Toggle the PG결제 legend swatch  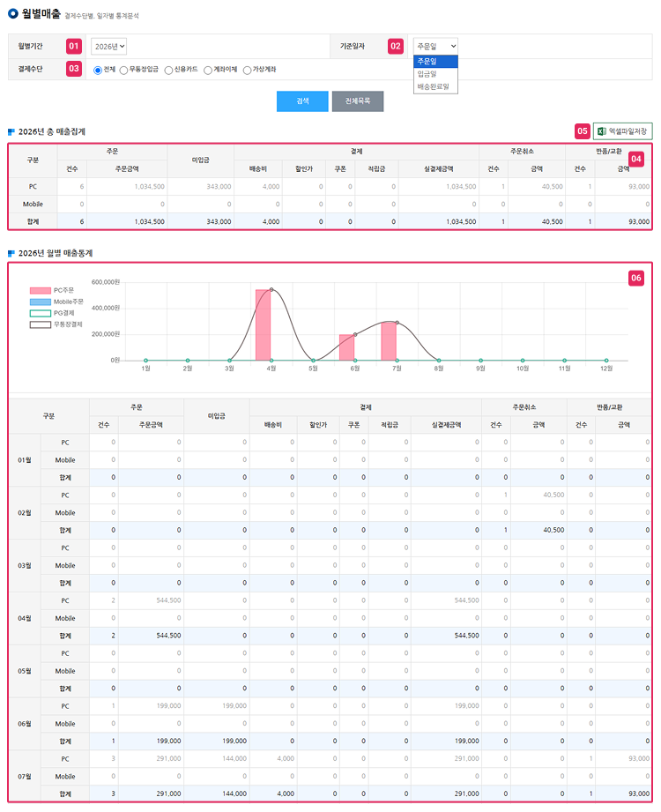(41, 313)
